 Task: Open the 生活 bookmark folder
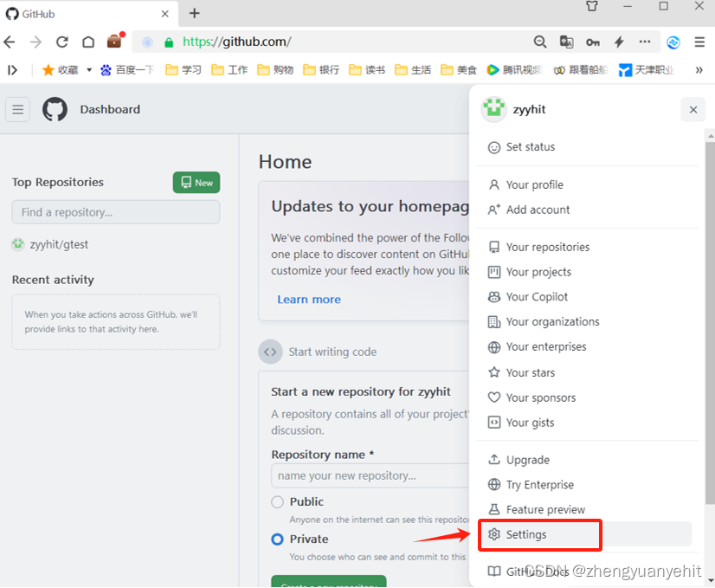(413, 70)
